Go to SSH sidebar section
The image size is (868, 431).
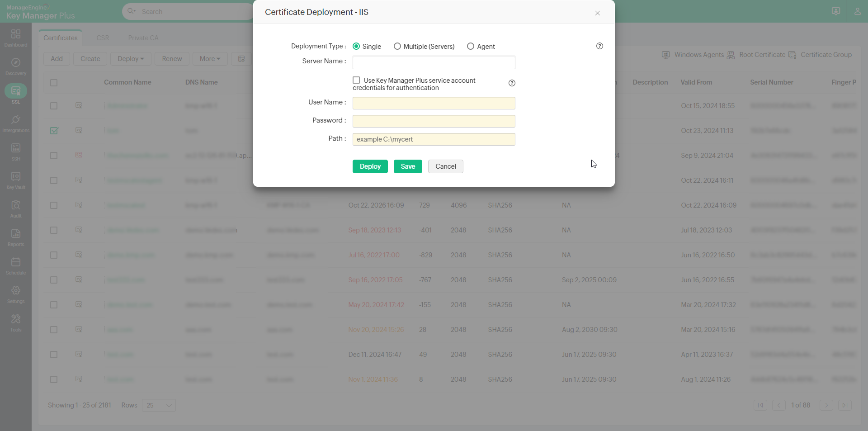click(x=16, y=152)
